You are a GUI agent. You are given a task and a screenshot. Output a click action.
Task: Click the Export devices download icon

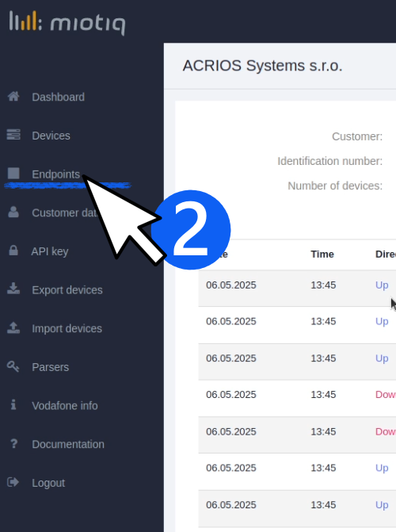point(13,289)
